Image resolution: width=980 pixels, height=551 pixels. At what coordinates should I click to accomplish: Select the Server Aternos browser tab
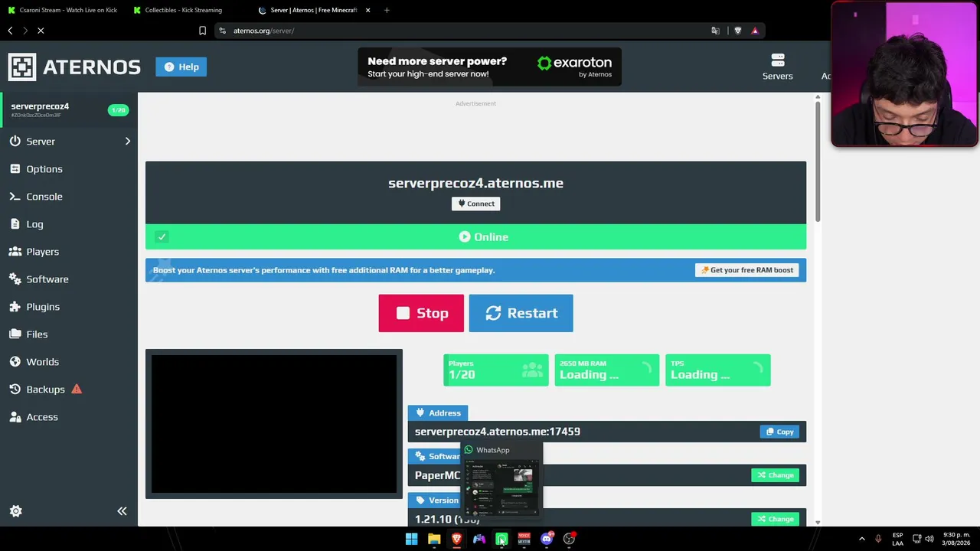click(312, 10)
